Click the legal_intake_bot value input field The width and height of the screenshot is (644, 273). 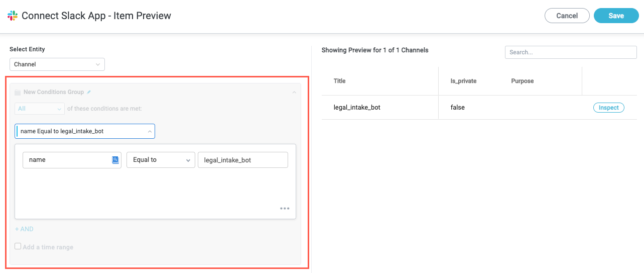pos(242,160)
